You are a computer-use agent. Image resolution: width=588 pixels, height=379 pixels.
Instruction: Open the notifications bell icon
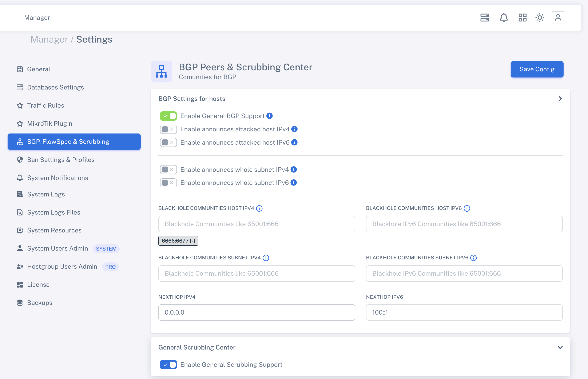[504, 17]
